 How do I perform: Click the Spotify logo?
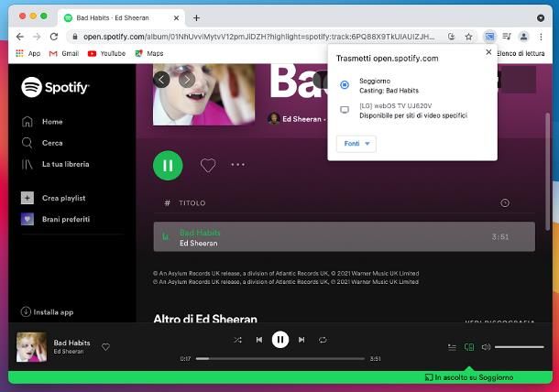[55, 87]
